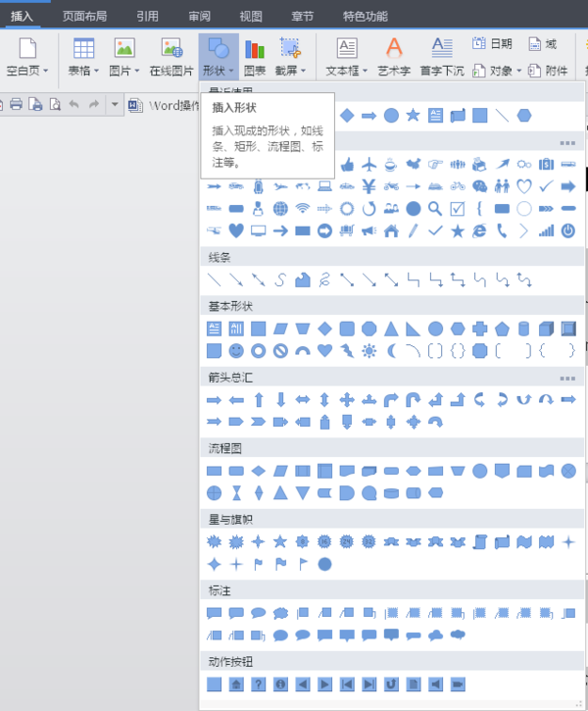The width and height of the screenshot is (588, 711).
Task: Select the magnifying glass icon shape
Action: [435, 209]
